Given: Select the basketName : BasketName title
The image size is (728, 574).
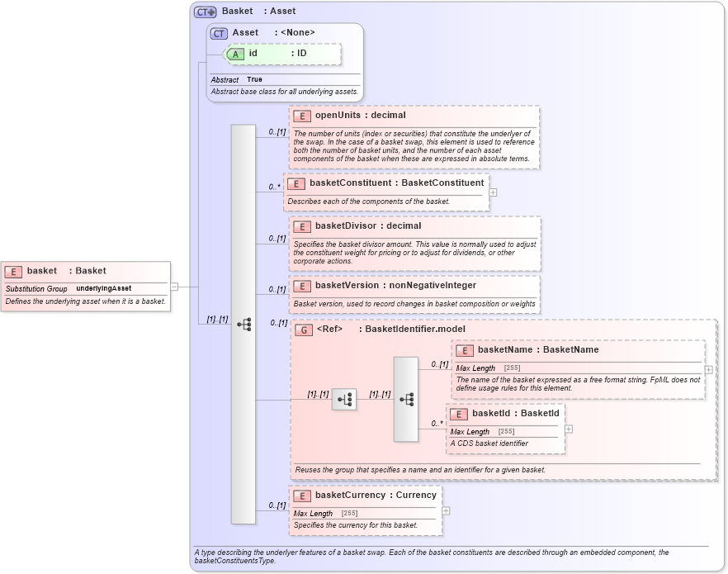Looking at the screenshot, I should point(538,349).
